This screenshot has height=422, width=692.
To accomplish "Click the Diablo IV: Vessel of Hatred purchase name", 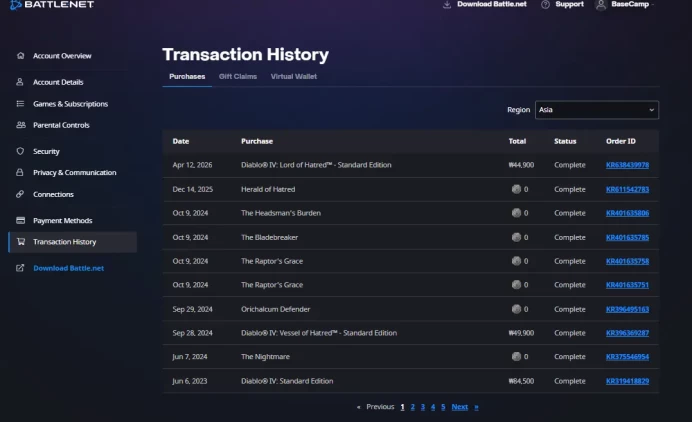I will 319,333.
